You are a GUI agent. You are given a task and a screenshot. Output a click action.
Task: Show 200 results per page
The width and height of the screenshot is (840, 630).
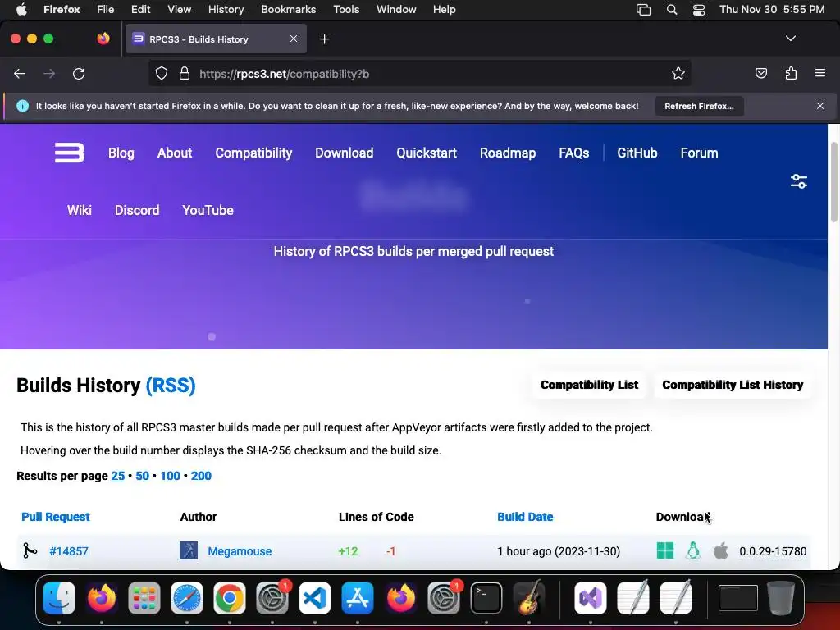pos(201,476)
